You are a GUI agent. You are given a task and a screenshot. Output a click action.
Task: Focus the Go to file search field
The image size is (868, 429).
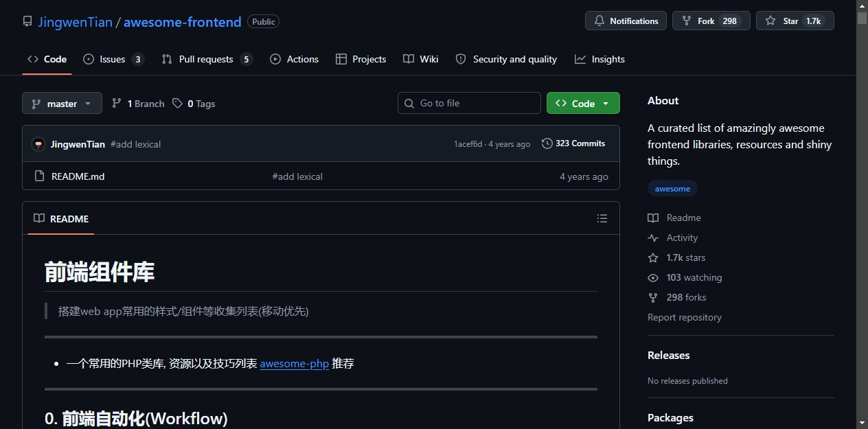469,103
